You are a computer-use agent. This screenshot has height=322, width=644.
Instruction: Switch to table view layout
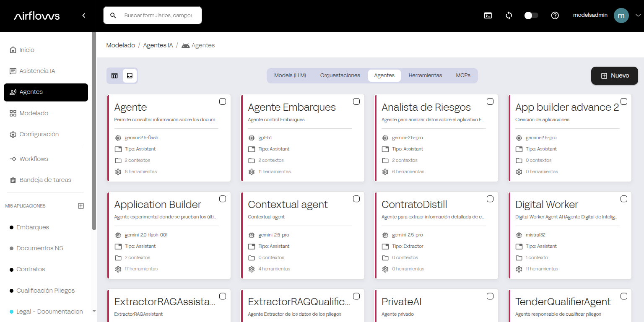coord(114,75)
